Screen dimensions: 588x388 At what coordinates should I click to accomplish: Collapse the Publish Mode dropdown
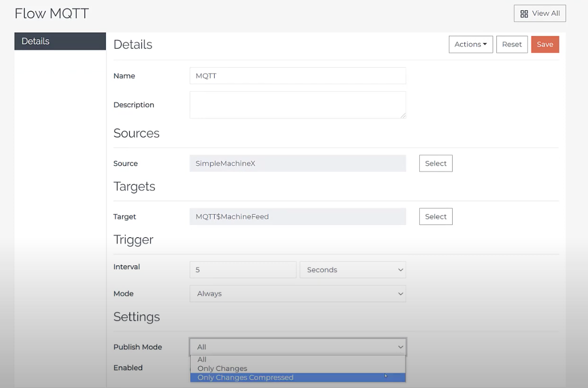click(x=297, y=347)
